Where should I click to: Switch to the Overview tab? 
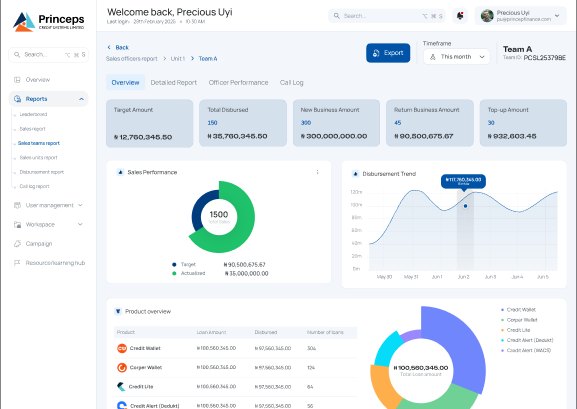coord(125,82)
